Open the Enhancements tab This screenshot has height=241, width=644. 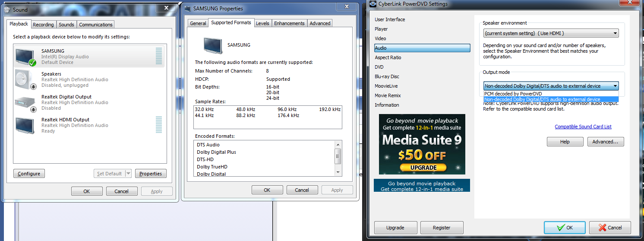(289, 23)
